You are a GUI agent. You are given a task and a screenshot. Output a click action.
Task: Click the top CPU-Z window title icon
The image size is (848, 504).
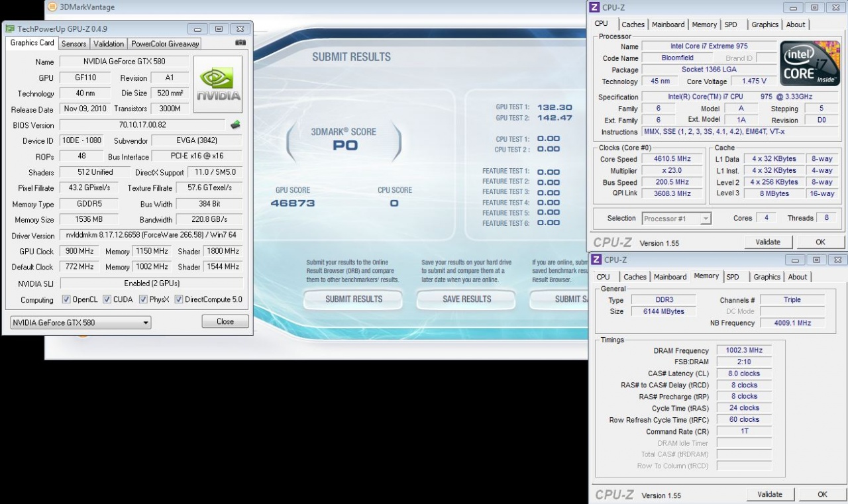click(x=596, y=7)
